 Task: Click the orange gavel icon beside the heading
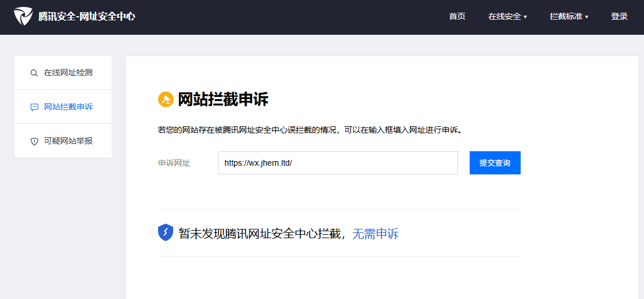pyautogui.click(x=166, y=100)
